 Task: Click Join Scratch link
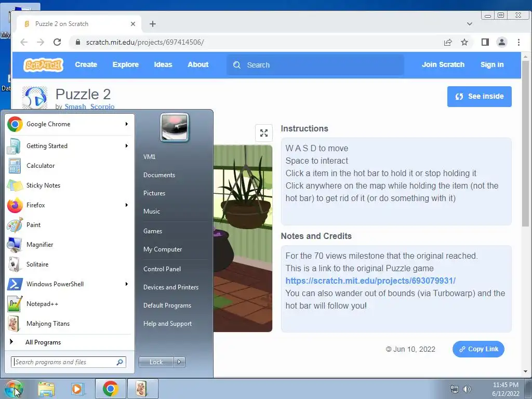tap(443, 64)
